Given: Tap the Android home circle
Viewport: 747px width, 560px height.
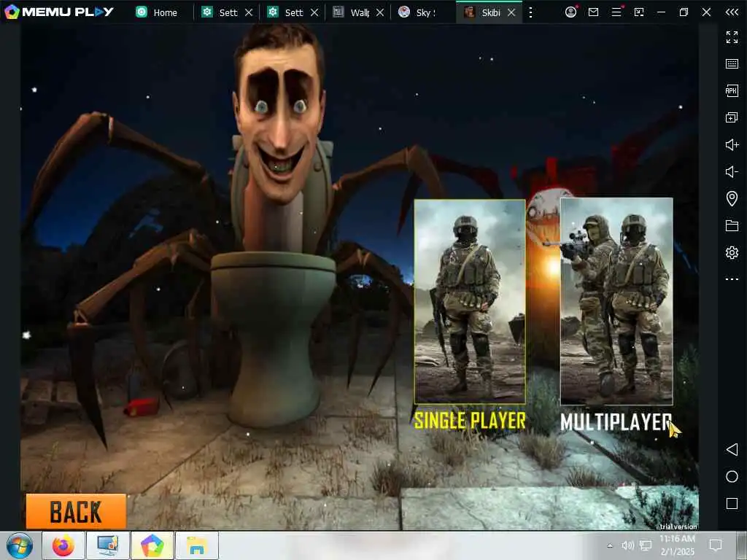Looking at the screenshot, I should pyautogui.click(x=732, y=476).
